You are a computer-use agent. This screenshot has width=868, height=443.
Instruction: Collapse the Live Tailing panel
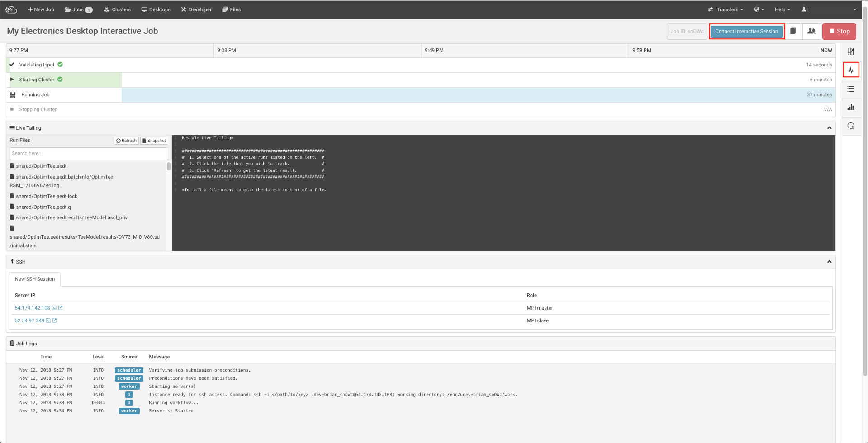[829, 128]
